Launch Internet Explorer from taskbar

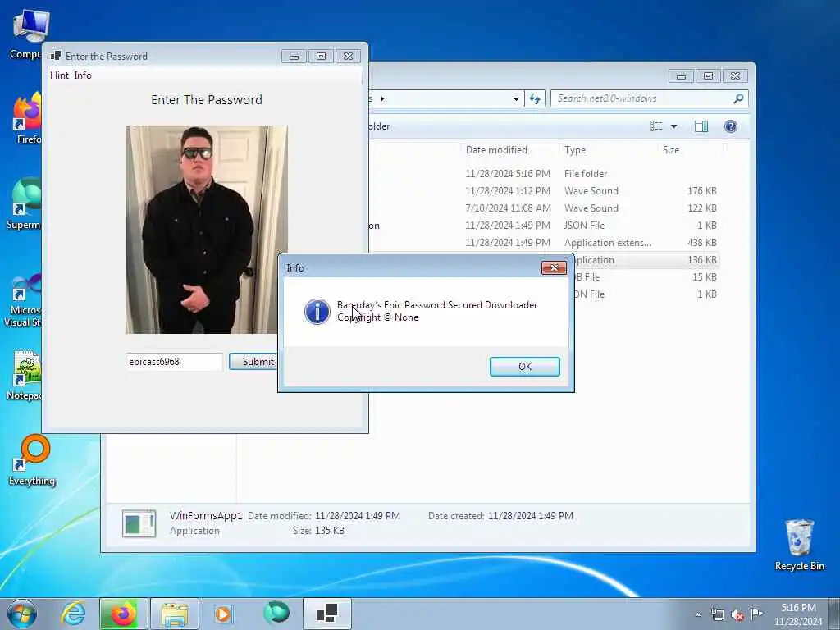[73, 614]
